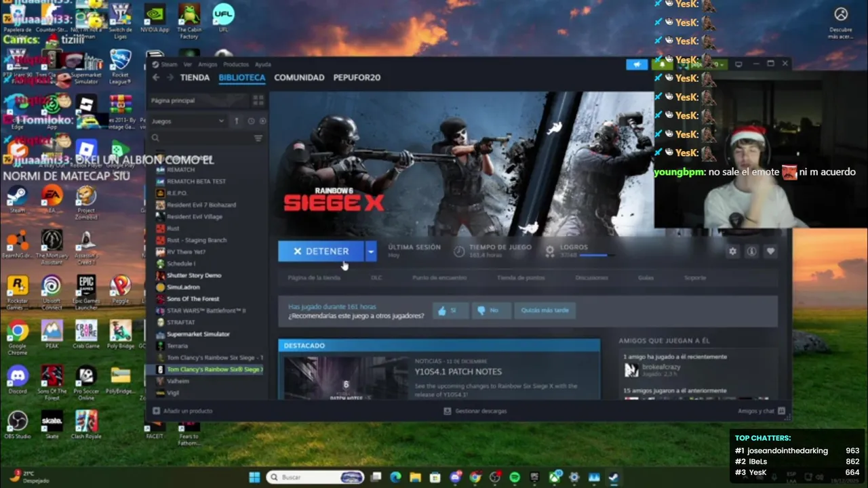The width and height of the screenshot is (868, 488).
Task: Click Windows Start button on taskbar
Action: (x=254, y=477)
